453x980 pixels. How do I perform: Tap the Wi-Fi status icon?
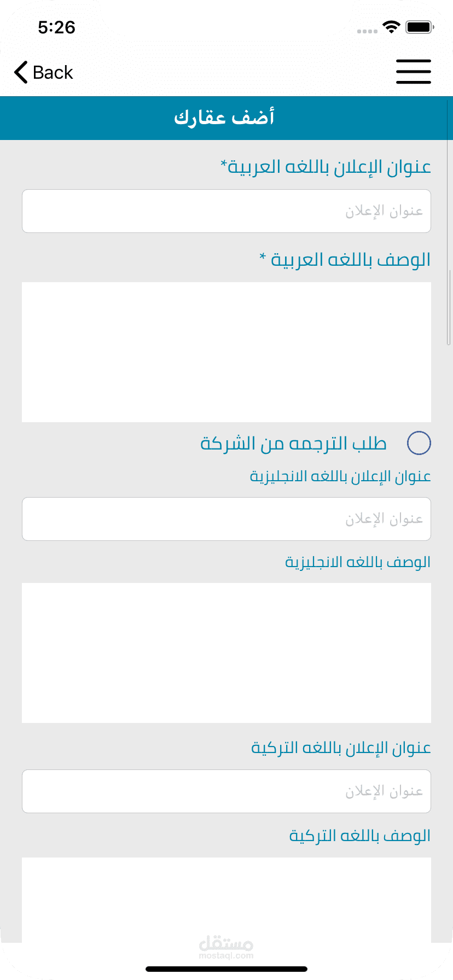click(x=391, y=27)
